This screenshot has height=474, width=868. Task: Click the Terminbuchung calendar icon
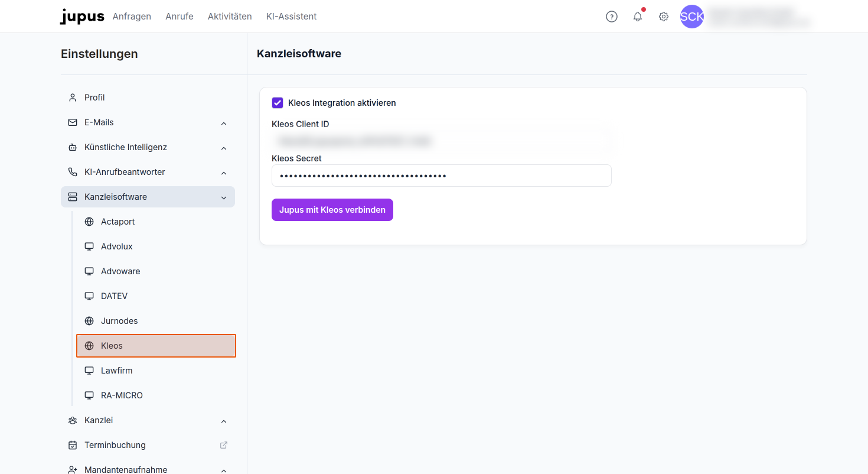point(73,445)
